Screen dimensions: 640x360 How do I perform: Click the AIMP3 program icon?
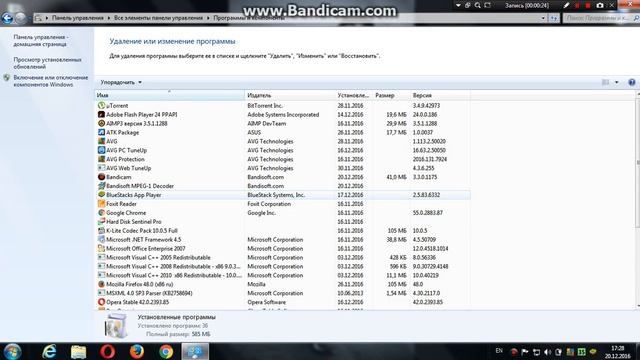coord(101,123)
